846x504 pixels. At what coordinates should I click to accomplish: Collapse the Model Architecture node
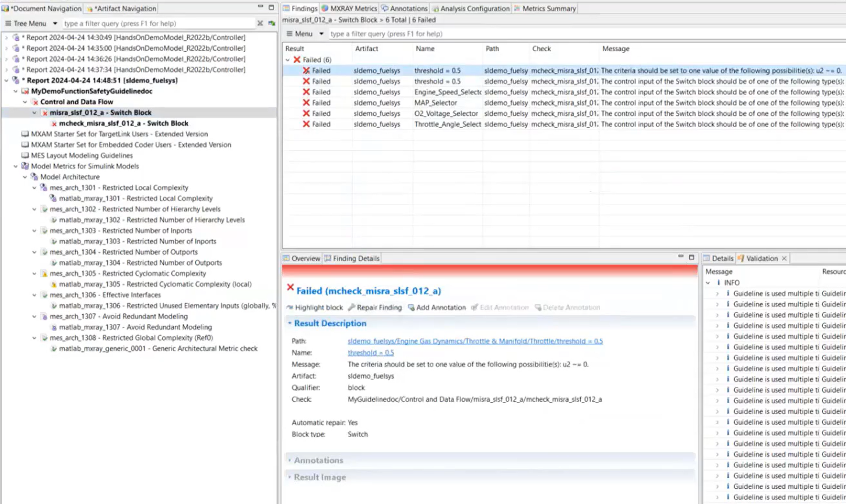click(x=25, y=177)
